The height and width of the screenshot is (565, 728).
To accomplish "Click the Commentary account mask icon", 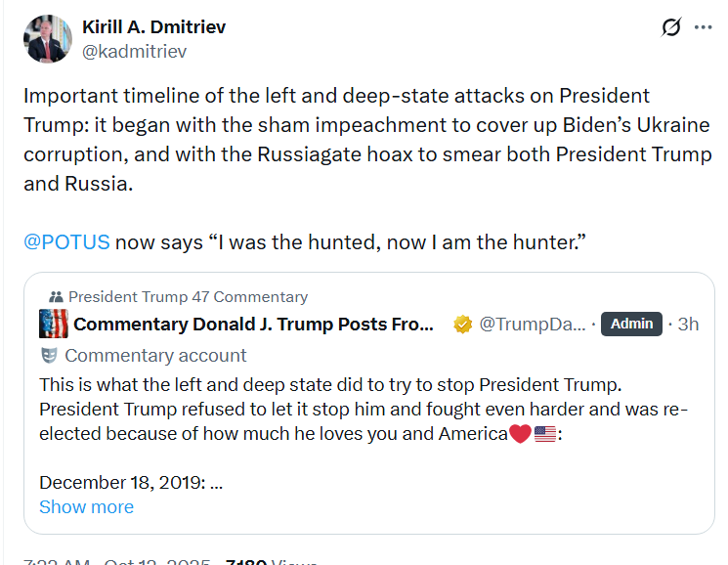I will click(49, 355).
